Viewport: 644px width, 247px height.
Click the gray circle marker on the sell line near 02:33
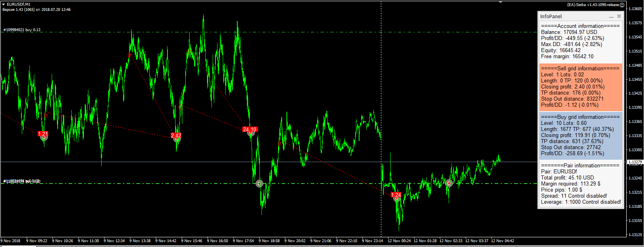pos(449,183)
